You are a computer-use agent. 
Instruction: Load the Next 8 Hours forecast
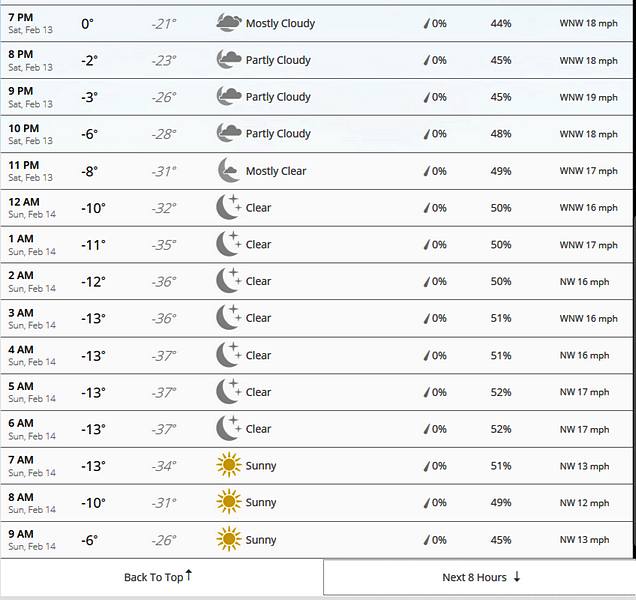click(481, 577)
